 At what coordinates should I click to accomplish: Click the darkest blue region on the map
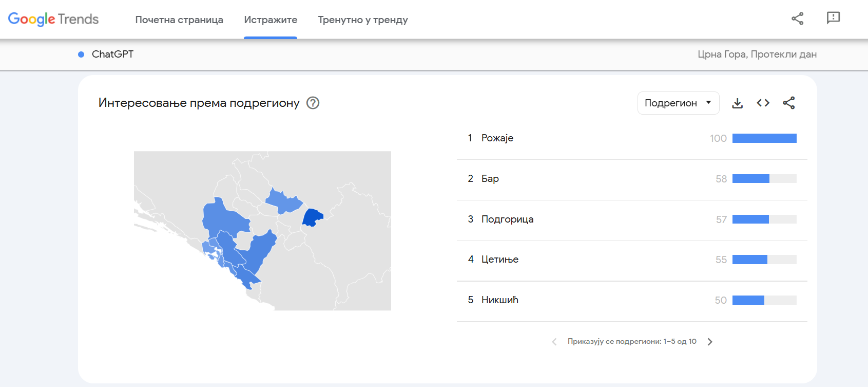tap(312, 218)
